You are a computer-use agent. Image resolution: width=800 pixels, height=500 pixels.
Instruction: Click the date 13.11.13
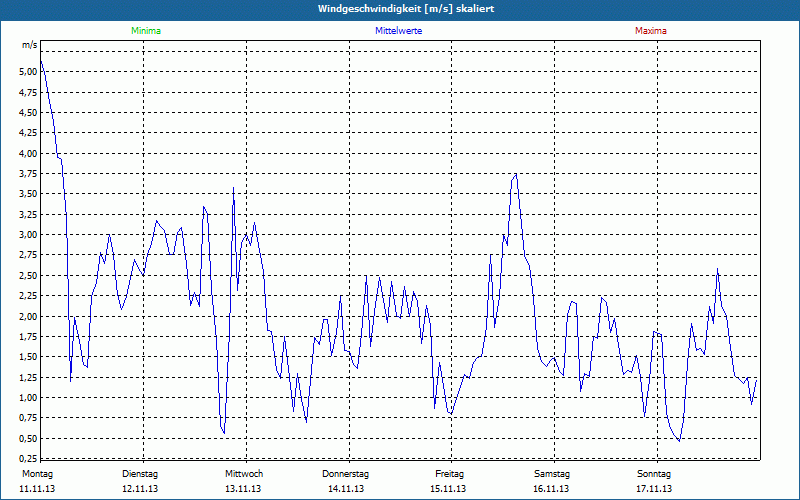243,489
